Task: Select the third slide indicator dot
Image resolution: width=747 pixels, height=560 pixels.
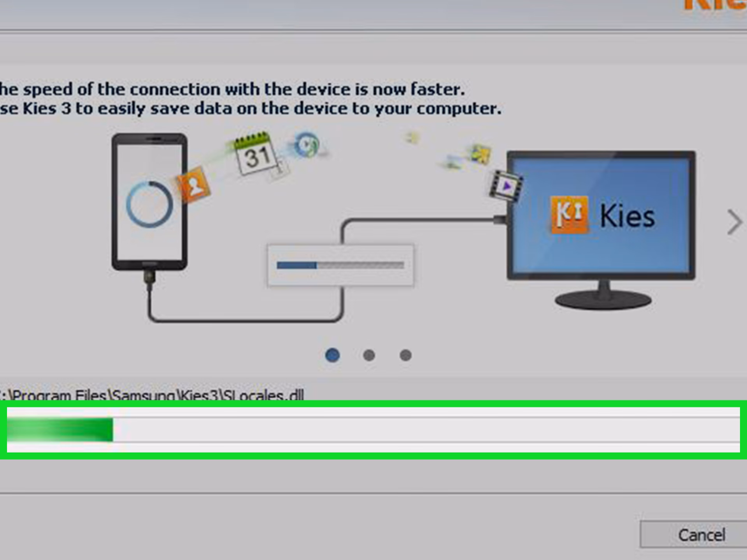Action: pos(405,355)
